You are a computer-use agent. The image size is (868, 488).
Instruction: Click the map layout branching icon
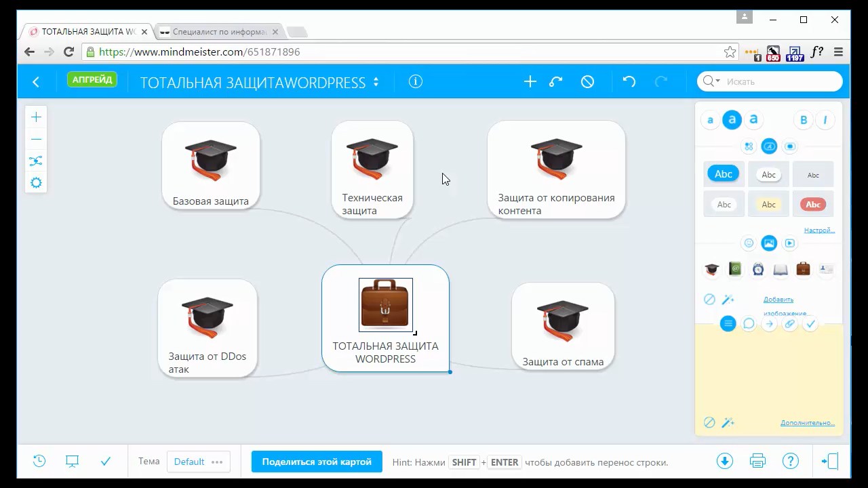36,161
